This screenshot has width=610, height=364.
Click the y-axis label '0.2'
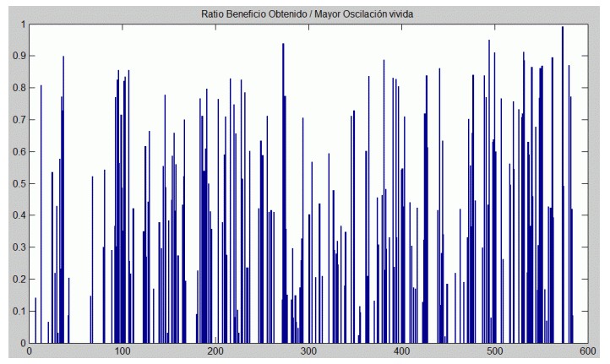point(19,280)
